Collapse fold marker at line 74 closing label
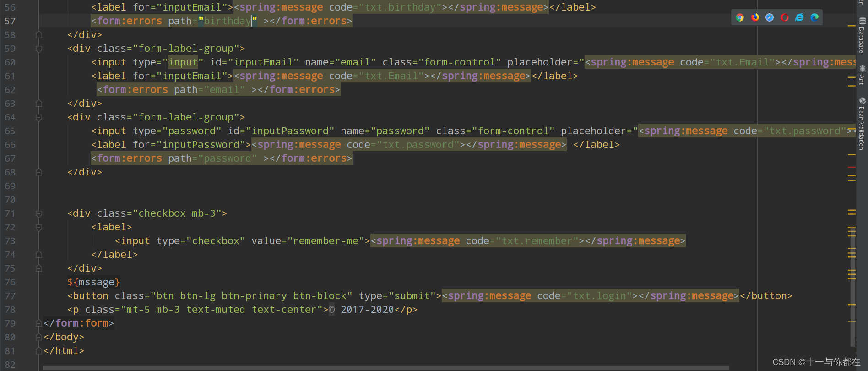Screen dimensions: 868x371 pos(39,255)
